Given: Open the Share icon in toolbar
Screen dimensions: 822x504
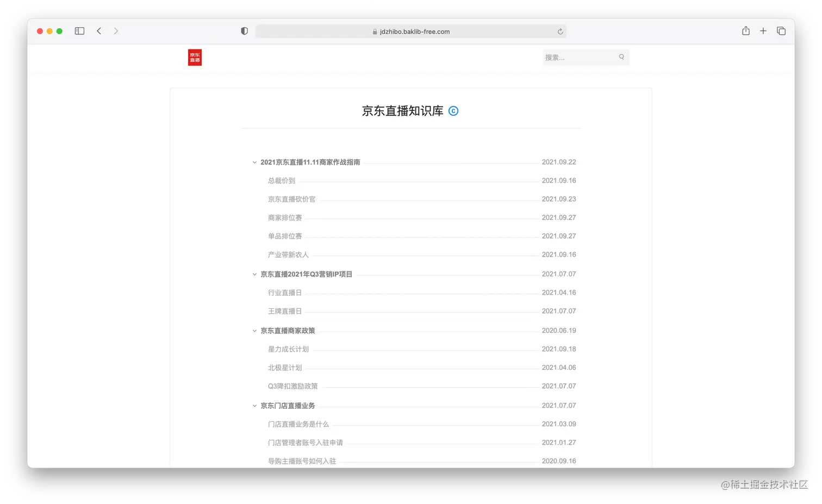Looking at the screenshot, I should click(746, 30).
